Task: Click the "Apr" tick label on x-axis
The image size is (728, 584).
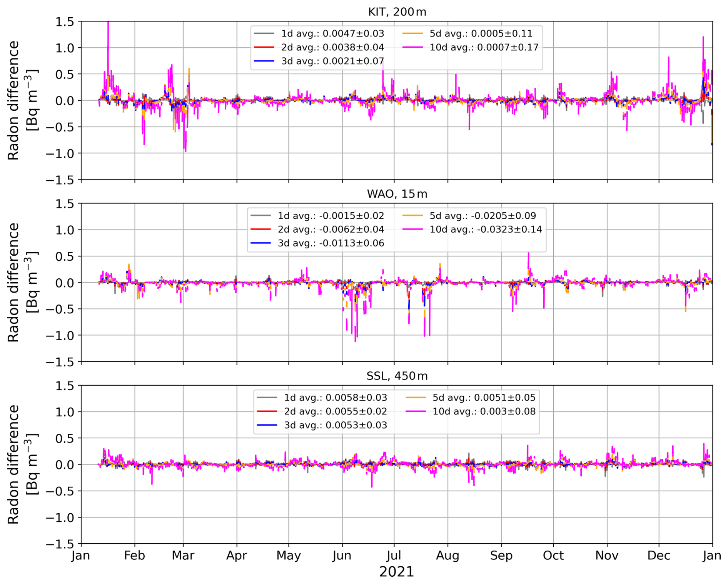Action: [x=236, y=556]
